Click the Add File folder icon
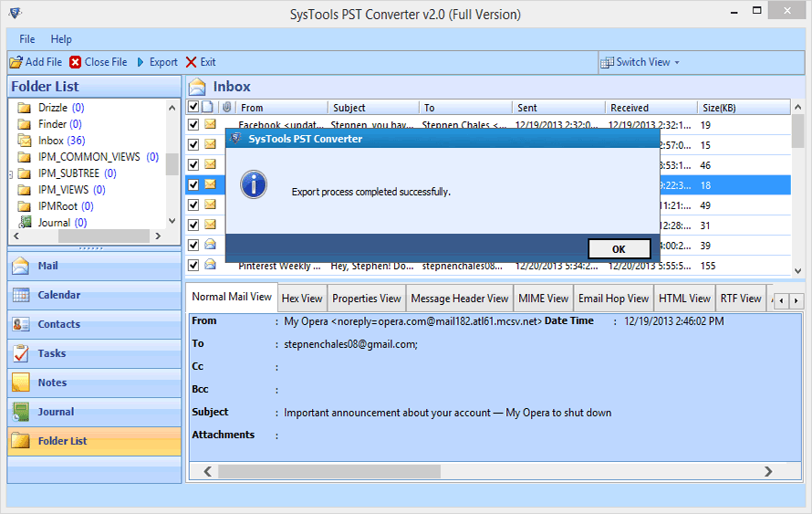Viewport: 812px width, 514px height. 16,62
